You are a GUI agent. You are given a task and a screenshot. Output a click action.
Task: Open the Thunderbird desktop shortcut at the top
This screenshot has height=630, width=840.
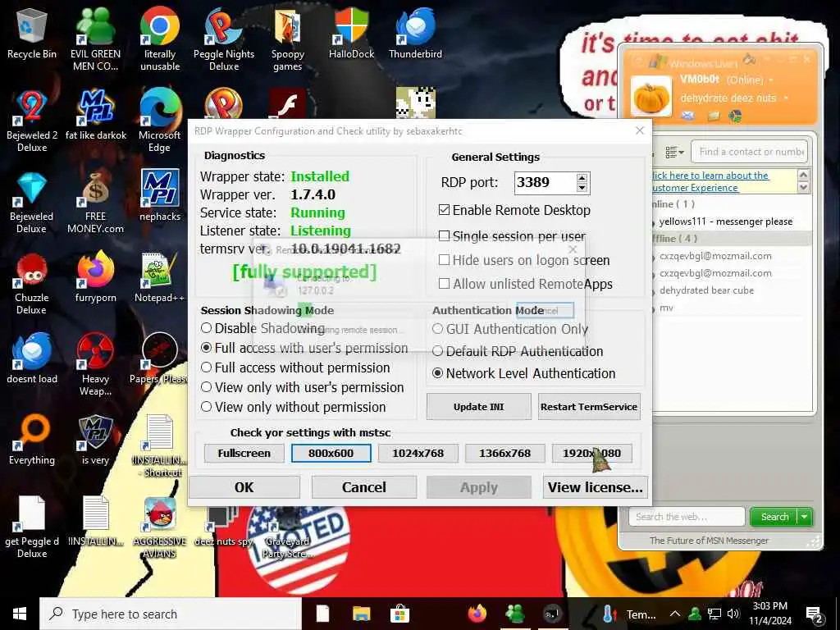coord(415,33)
